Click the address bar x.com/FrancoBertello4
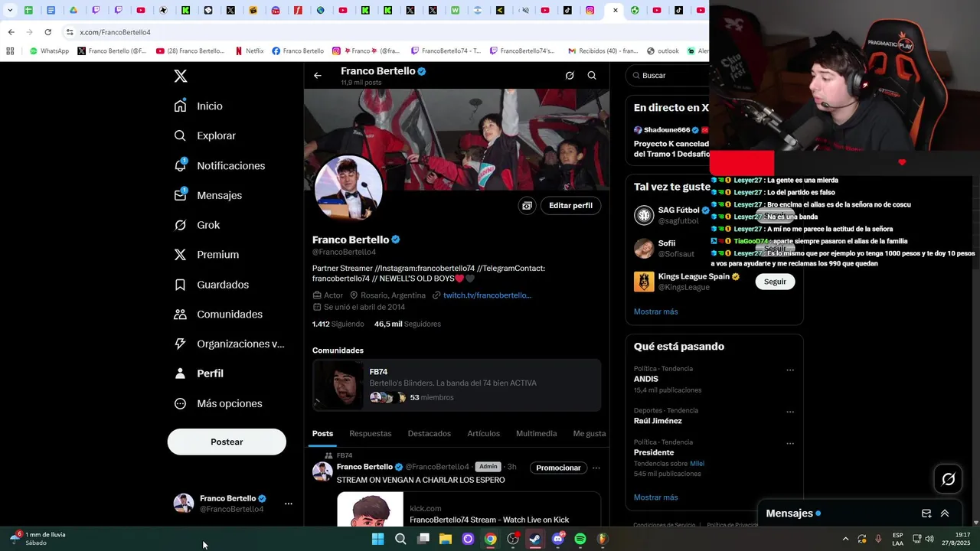Viewport: 980px width, 551px height. click(x=116, y=32)
